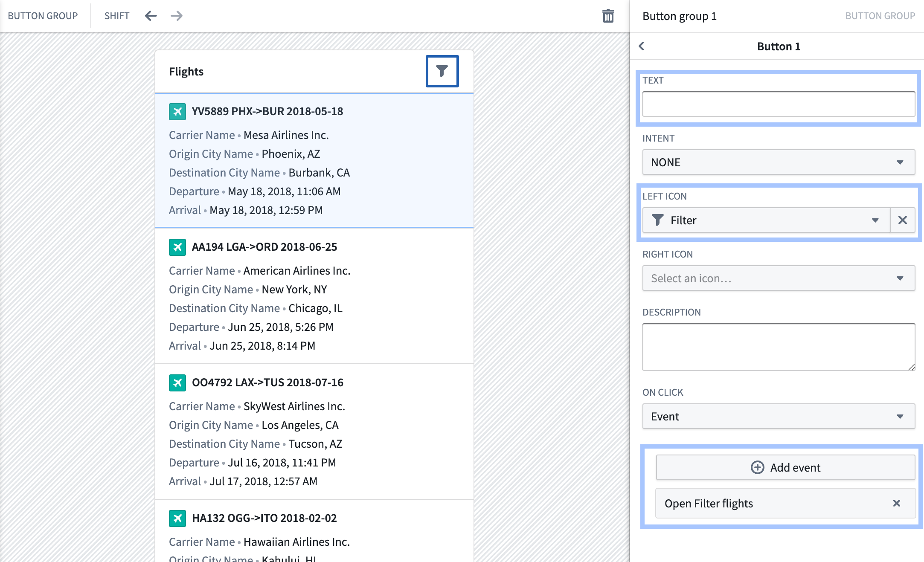Click the X button next to Filter icon
This screenshot has width=924, height=562.
click(x=903, y=220)
